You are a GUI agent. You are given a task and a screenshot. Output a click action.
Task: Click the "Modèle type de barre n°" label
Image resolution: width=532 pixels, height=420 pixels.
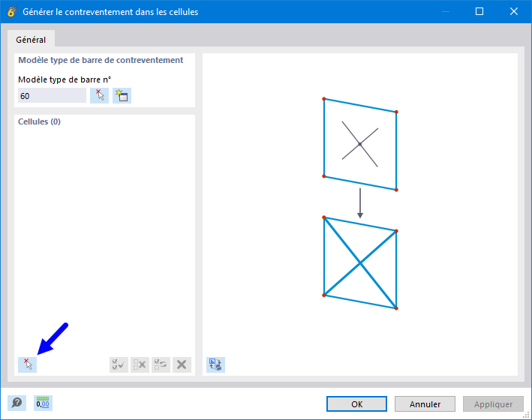coord(65,79)
